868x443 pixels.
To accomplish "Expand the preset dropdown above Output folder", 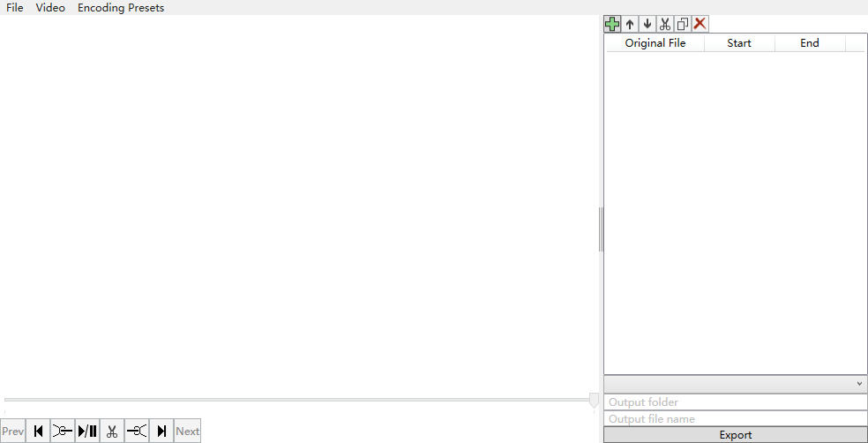I will pos(736,383).
